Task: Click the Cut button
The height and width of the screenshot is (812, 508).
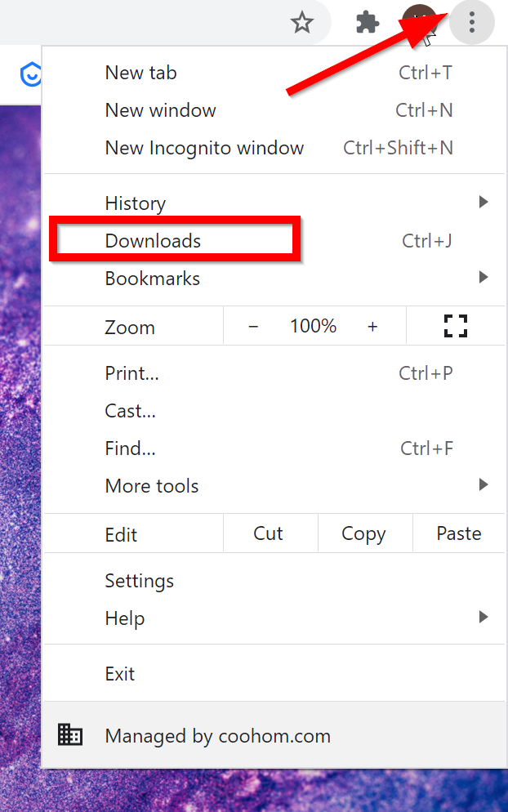Action: click(268, 533)
